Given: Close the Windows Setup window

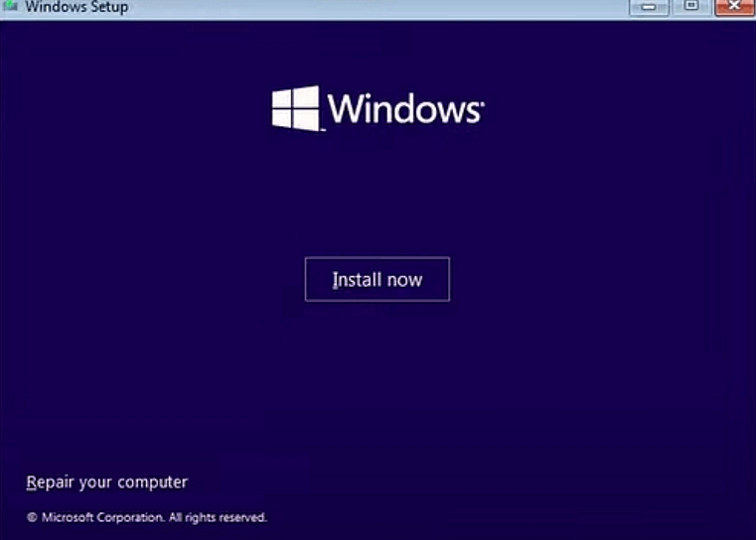Looking at the screenshot, I should point(735,7).
